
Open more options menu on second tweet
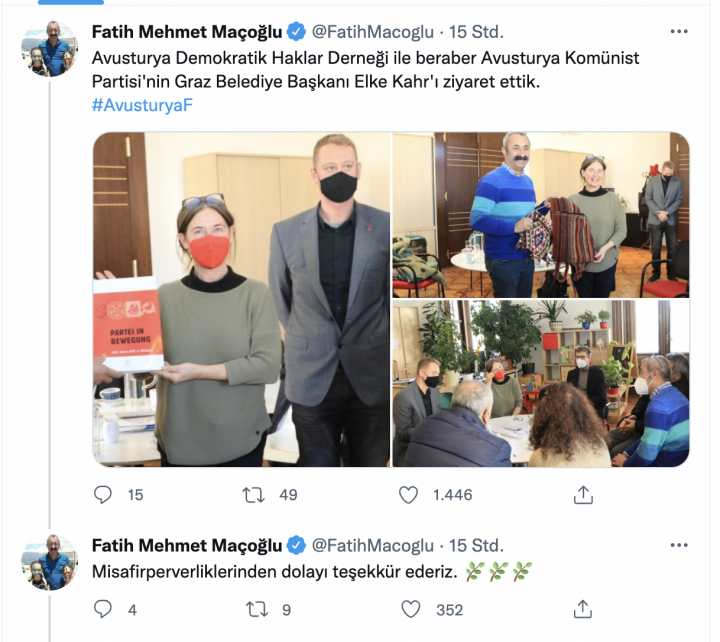pyautogui.click(x=679, y=545)
